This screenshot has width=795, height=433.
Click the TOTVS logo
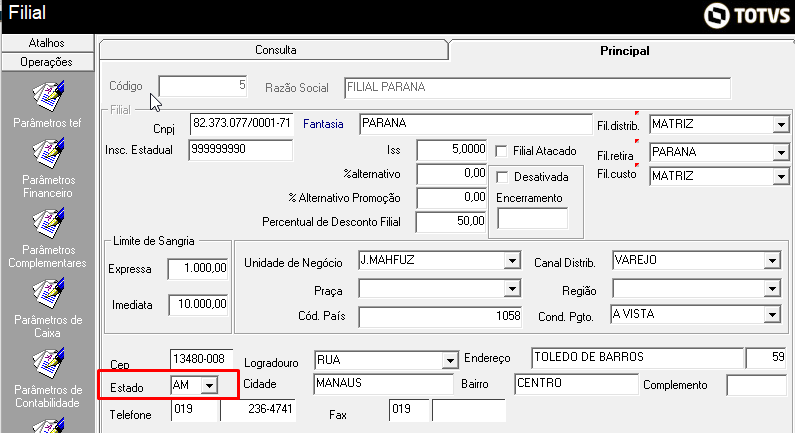[x=747, y=16]
